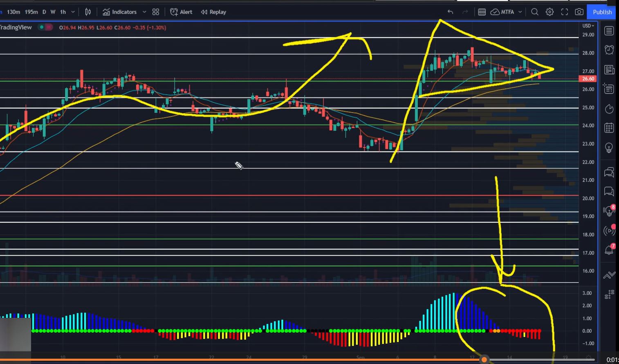Click the red horizontal line near 20.00
Image resolution: width=619 pixels, height=364 pixels.
(x=289, y=195)
